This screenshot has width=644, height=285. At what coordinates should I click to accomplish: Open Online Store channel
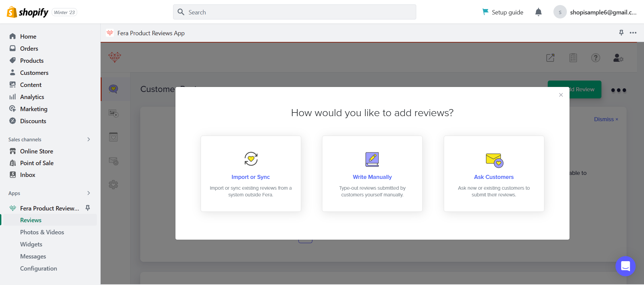click(x=37, y=151)
